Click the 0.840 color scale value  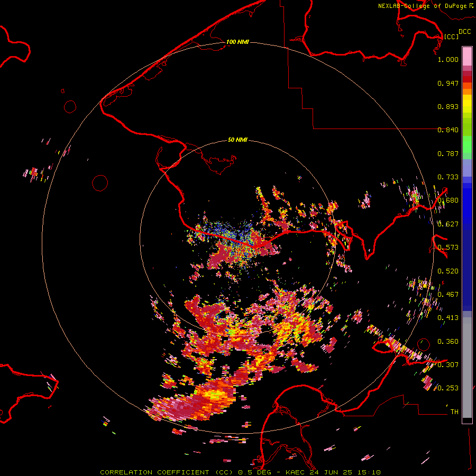(x=448, y=130)
